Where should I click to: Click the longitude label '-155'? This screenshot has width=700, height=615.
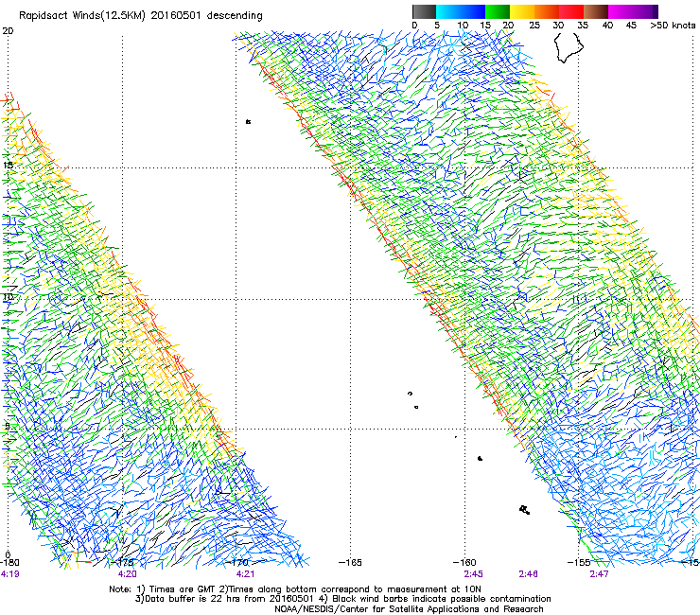(579, 562)
